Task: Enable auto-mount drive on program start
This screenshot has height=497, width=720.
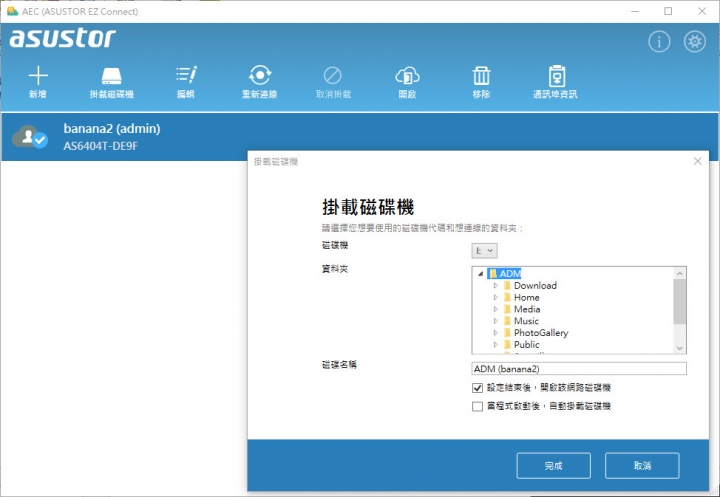Action: coord(478,407)
